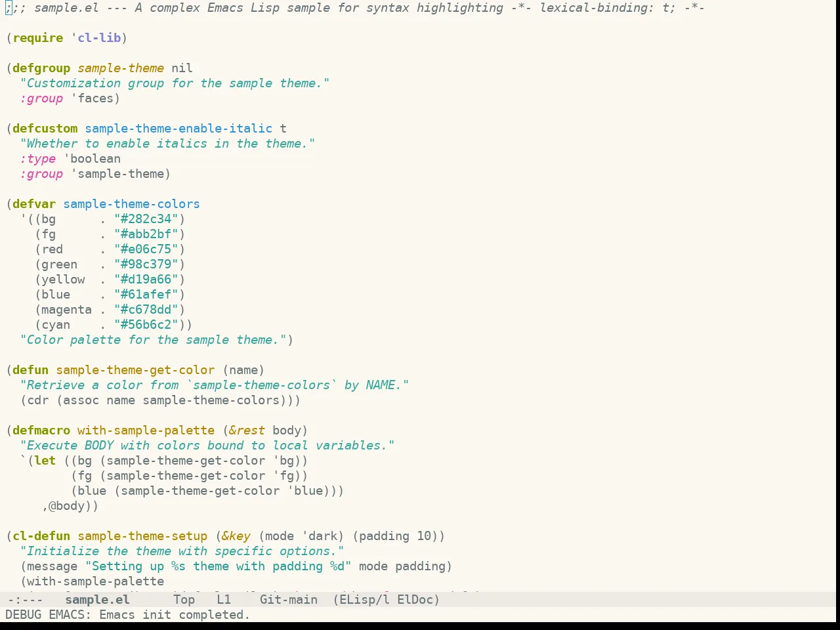Image resolution: width=840 pixels, height=630 pixels.
Task: Click the 'let' keyword in the macro body
Action: 45,461
